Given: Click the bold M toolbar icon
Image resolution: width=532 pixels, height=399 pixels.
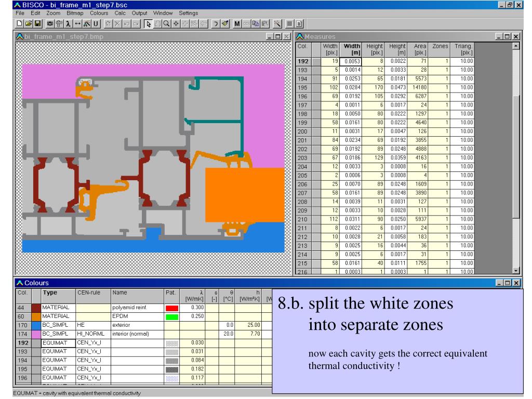Looking at the screenshot, I should (x=237, y=23).
